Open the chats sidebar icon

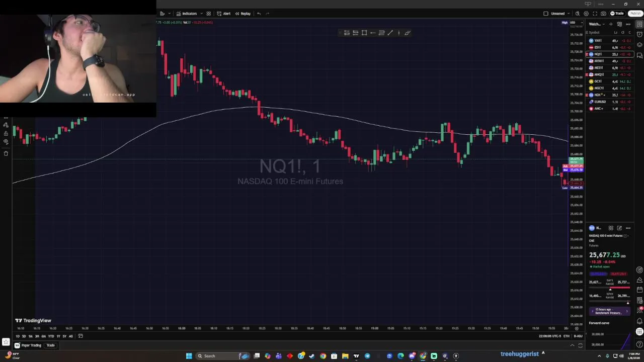pos(639,55)
